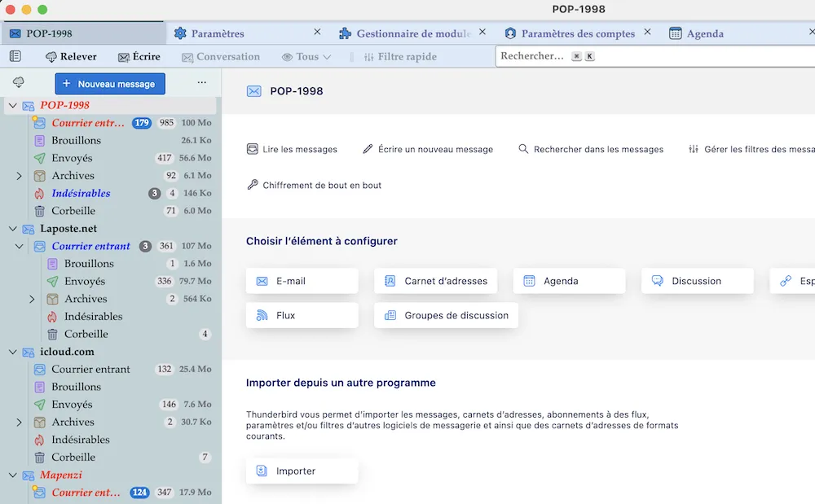This screenshot has height=504, width=815.
Task: Toggle the Conversation view button
Action: point(220,56)
